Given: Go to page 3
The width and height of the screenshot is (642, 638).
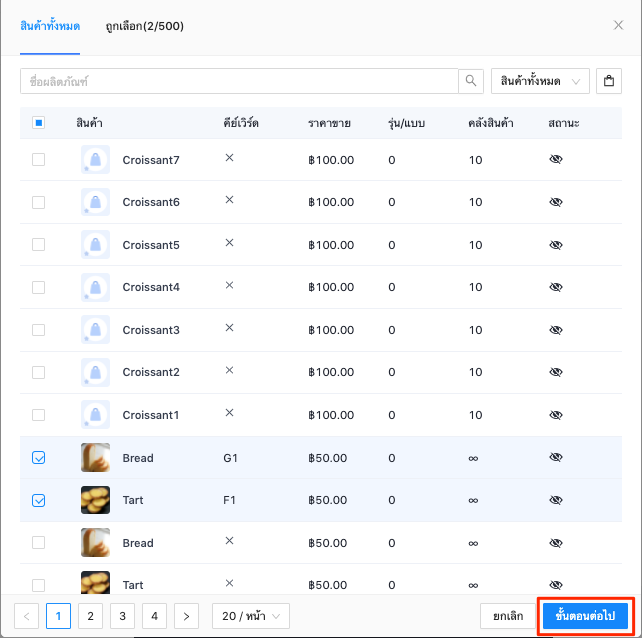Looking at the screenshot, I should point(122,615).
